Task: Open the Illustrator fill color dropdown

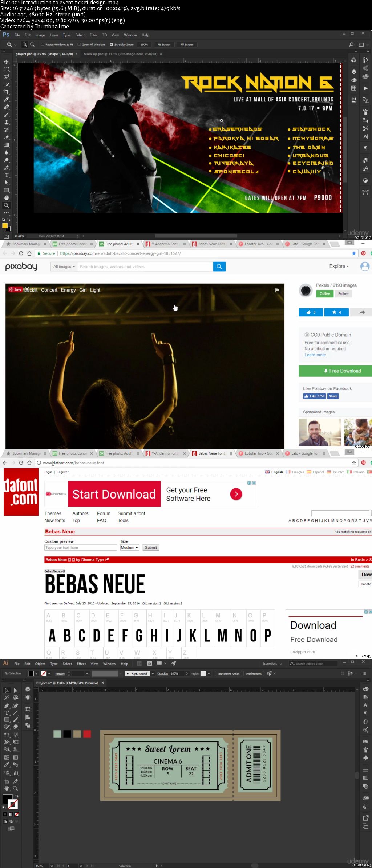Action: tap(36, 674)
